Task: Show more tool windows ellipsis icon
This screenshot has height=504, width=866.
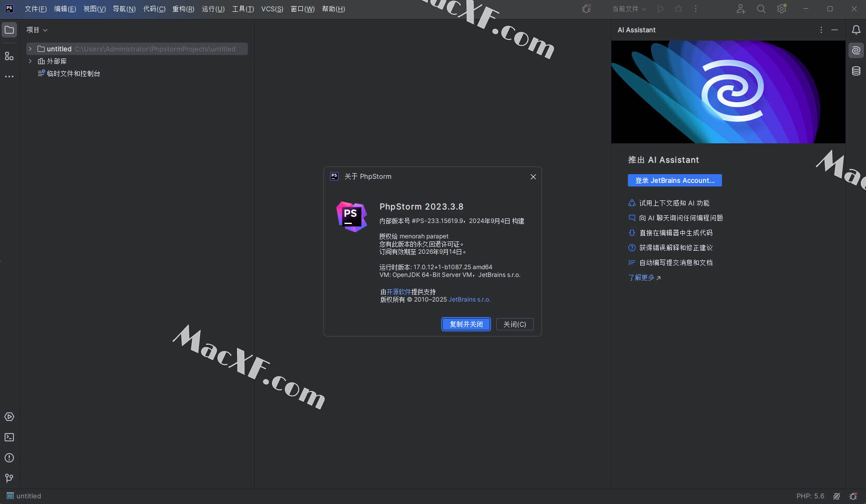Action: [9, 77]
